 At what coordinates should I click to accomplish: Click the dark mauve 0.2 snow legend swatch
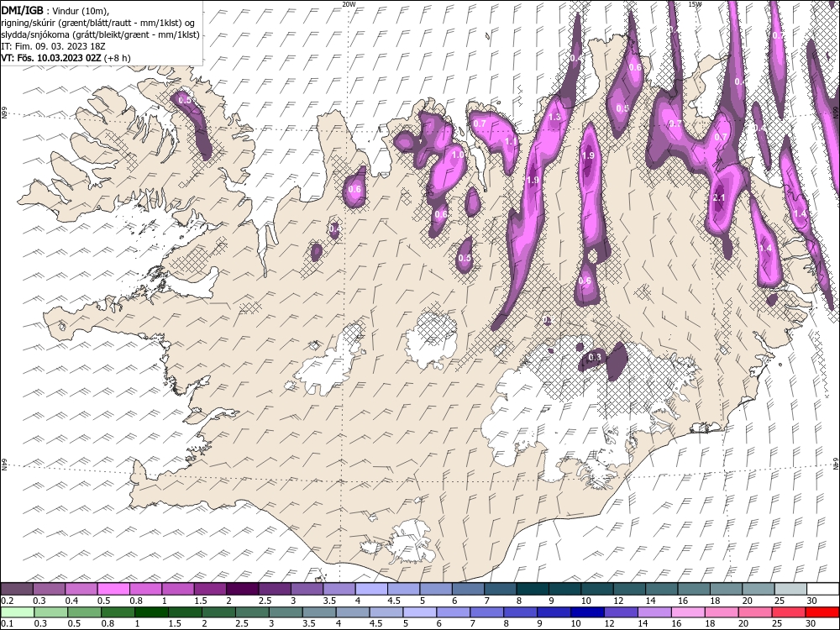coord(17,589)
